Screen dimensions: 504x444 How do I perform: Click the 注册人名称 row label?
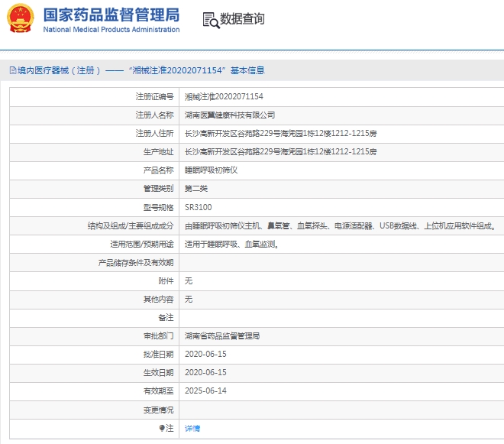(x=154, y=115)
